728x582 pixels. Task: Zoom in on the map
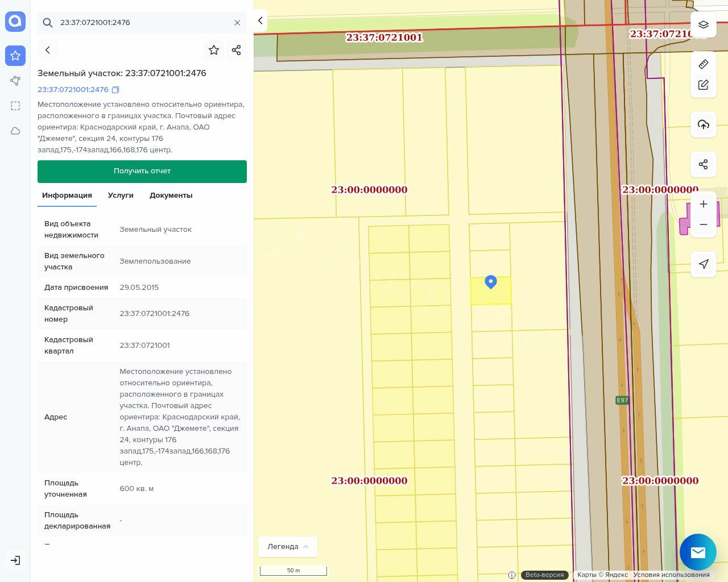coord(703,204)
